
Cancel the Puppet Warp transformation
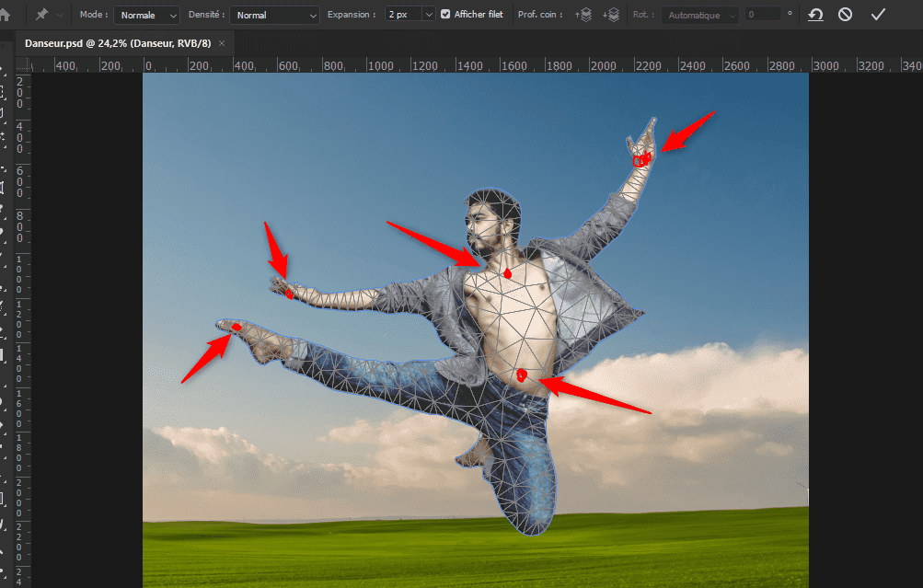click(846, 14)
